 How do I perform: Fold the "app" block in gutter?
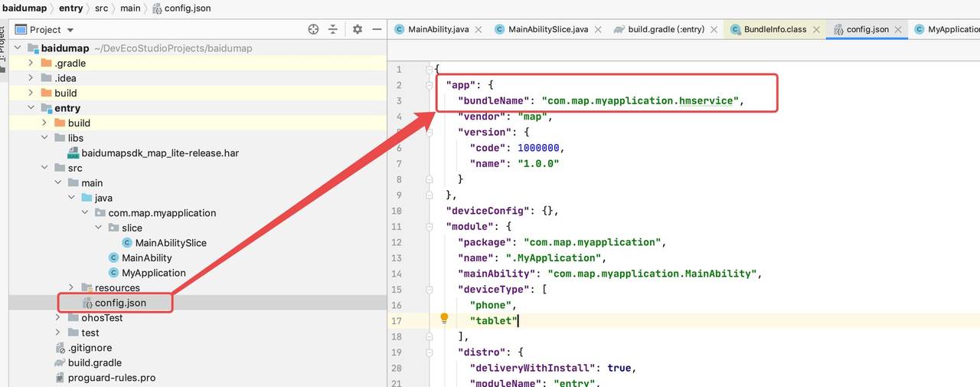click(x=430, y=85)
